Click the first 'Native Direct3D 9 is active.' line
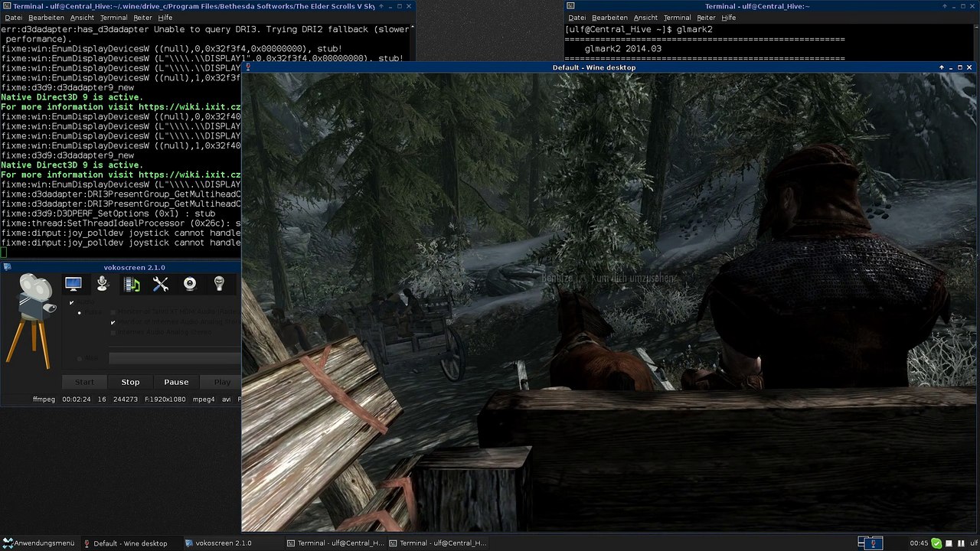Image resolution: width=980 pixels, height=551 pixels. tap(72, 97)
